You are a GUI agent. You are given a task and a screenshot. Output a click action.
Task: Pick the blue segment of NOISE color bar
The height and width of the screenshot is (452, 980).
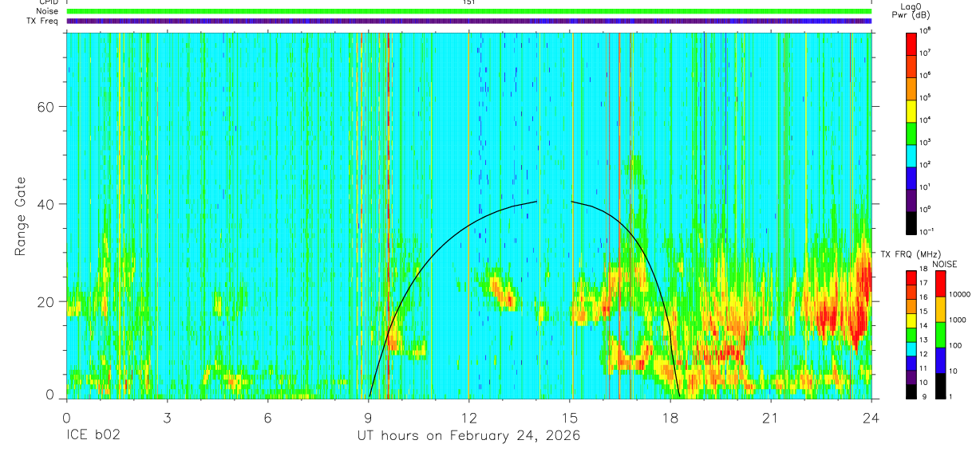[x=941, y=359]
